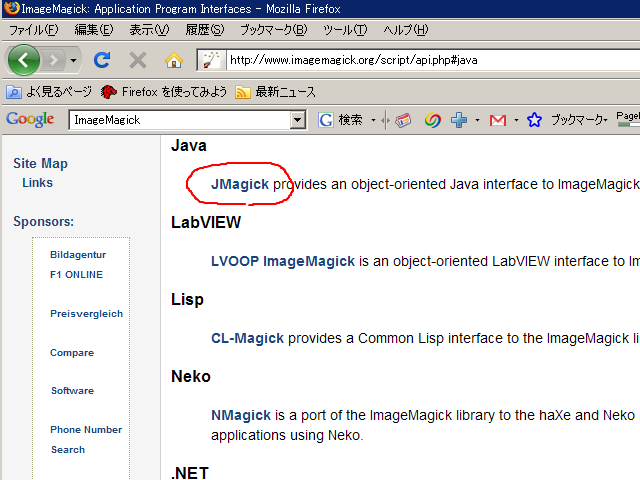Open the 履歴(S) menu
The image size is (640, 480).
[x=204, y=30]
